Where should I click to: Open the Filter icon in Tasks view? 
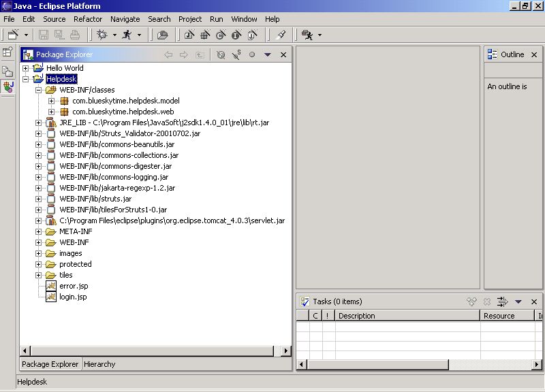point(502,301)
